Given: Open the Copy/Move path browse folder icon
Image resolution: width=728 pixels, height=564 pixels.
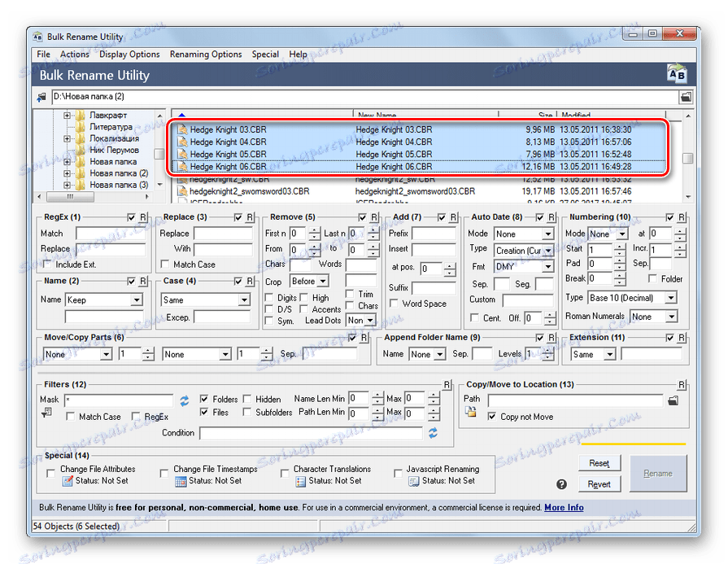Looking at the screenshot, I should [674, 400].
